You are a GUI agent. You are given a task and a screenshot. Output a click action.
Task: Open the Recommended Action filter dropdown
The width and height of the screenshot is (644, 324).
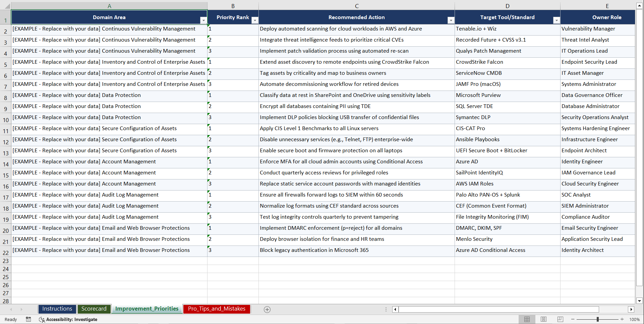click(x=451, y=20)
